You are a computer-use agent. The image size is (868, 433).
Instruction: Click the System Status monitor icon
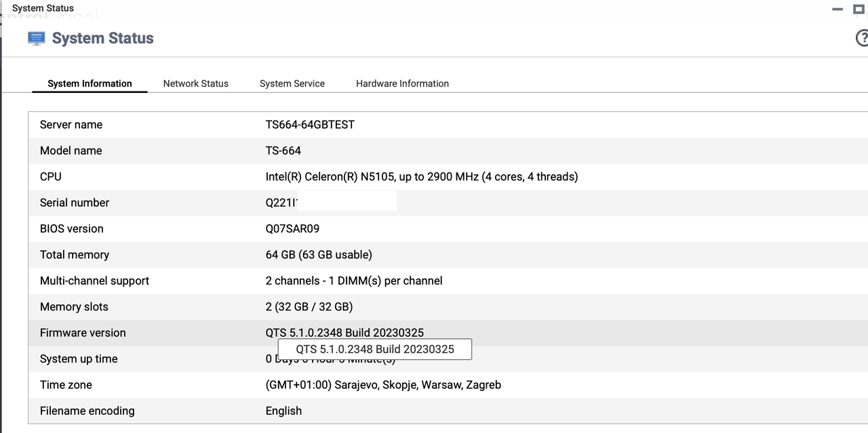click(37, 38)
